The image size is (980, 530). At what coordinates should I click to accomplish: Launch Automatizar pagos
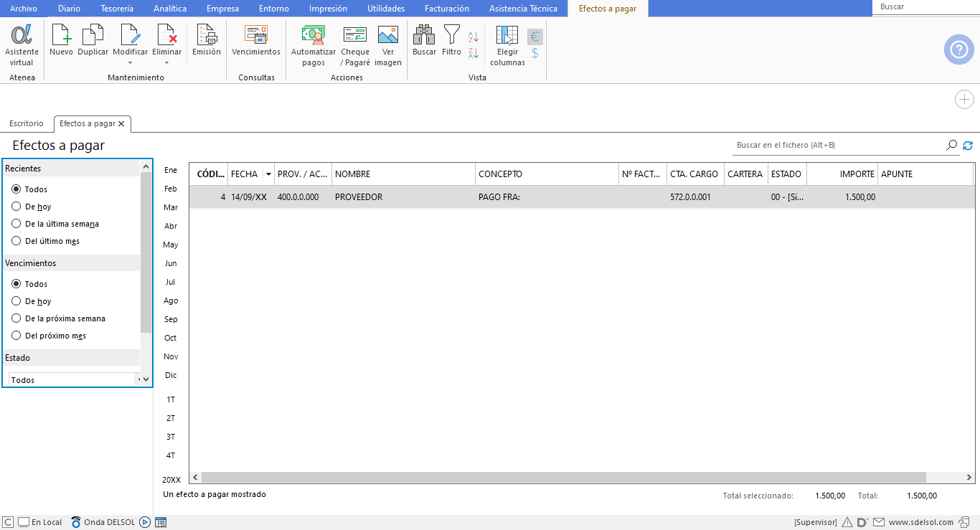coord(314,45)
